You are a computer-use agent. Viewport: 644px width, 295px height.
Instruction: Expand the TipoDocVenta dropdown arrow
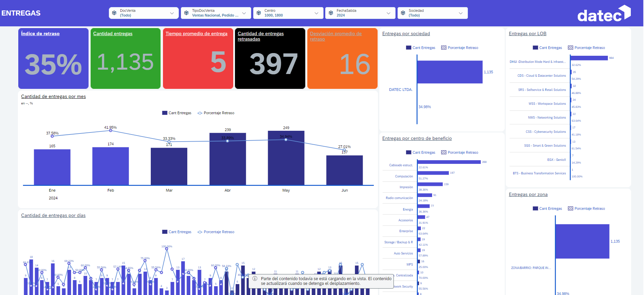pos(244,13)
